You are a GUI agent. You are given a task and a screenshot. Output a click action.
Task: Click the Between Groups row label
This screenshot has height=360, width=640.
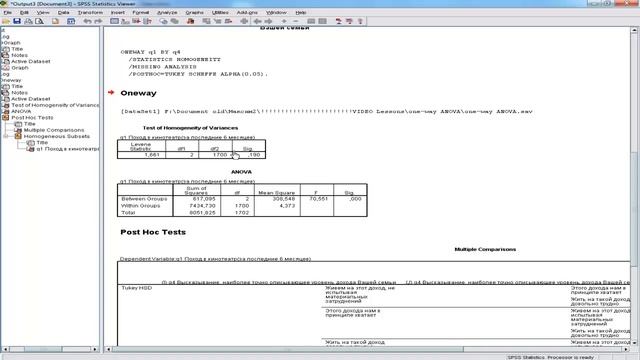tap(144, 199)
